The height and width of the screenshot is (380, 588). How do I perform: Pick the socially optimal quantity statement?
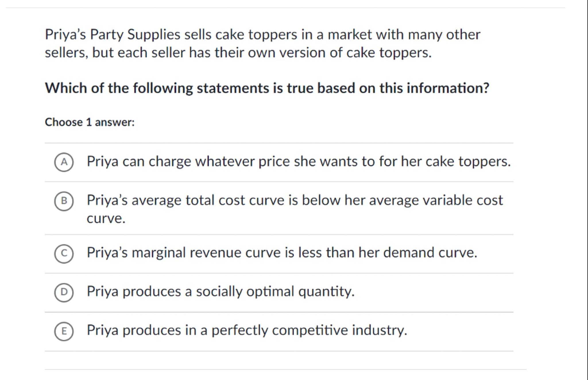click(x=220, y=291)
